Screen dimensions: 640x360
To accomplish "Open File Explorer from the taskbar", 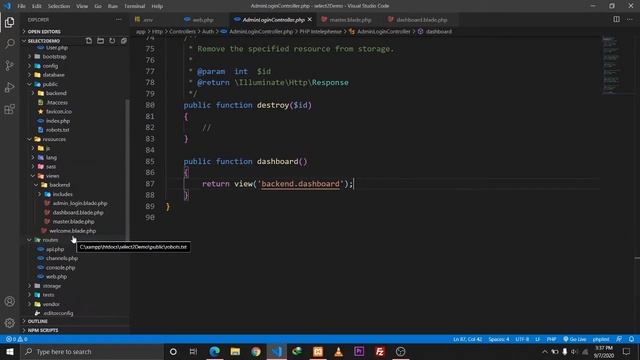I will 235,351.
